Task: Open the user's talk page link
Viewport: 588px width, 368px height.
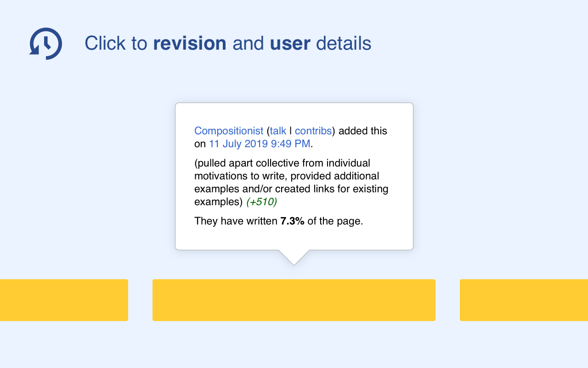Action: (x=278, y=131)
